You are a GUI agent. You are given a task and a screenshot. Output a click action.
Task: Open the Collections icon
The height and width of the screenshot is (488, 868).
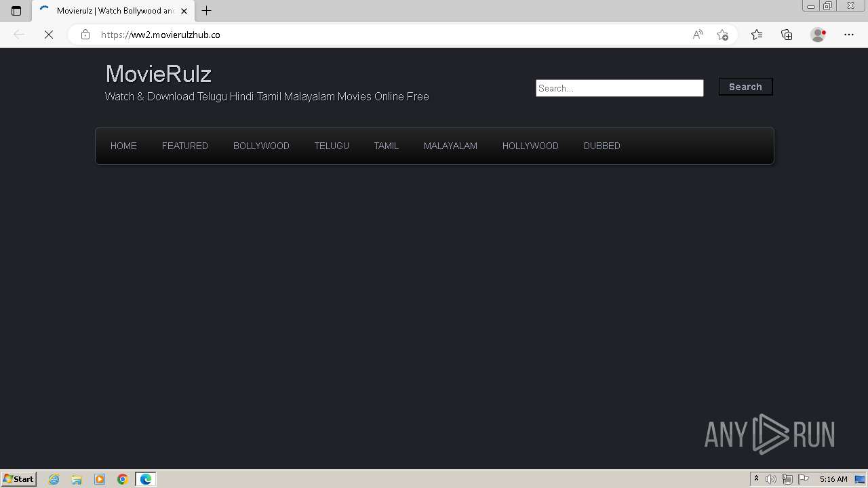(787, 35)
